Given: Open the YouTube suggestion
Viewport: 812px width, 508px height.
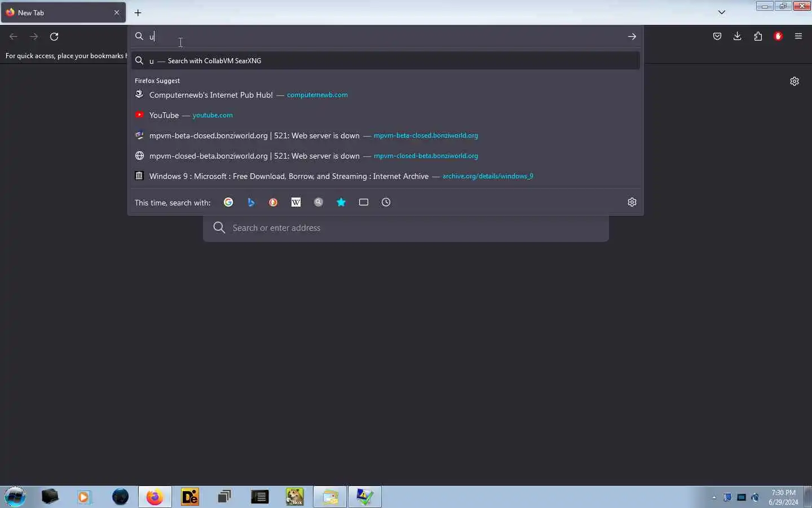Looking at the screenshot, I should point(386,115).
